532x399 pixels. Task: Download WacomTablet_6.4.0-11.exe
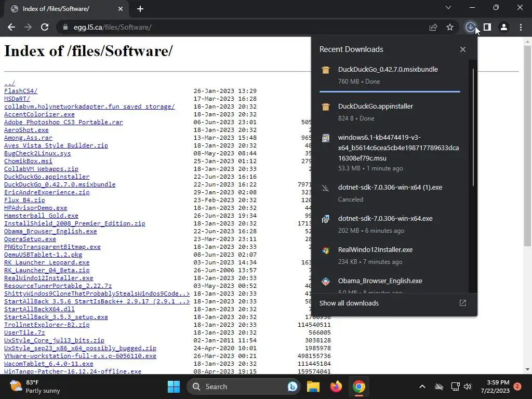pos(48,364)
